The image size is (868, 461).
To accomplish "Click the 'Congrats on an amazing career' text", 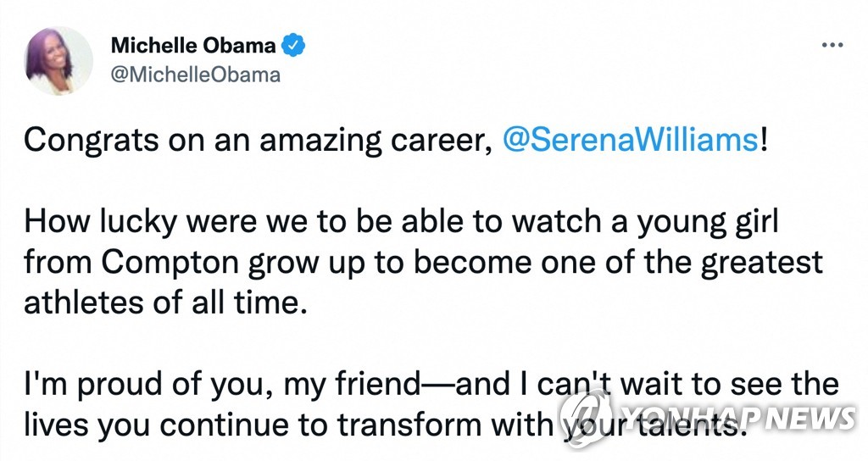I will point(258,142).
